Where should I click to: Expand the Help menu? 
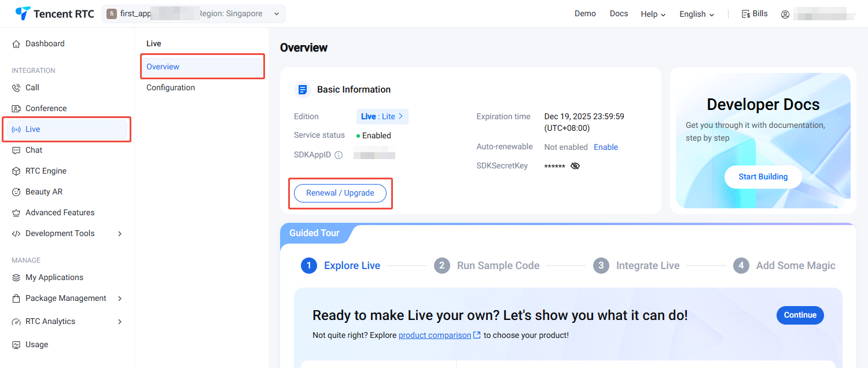click(653, 14)
